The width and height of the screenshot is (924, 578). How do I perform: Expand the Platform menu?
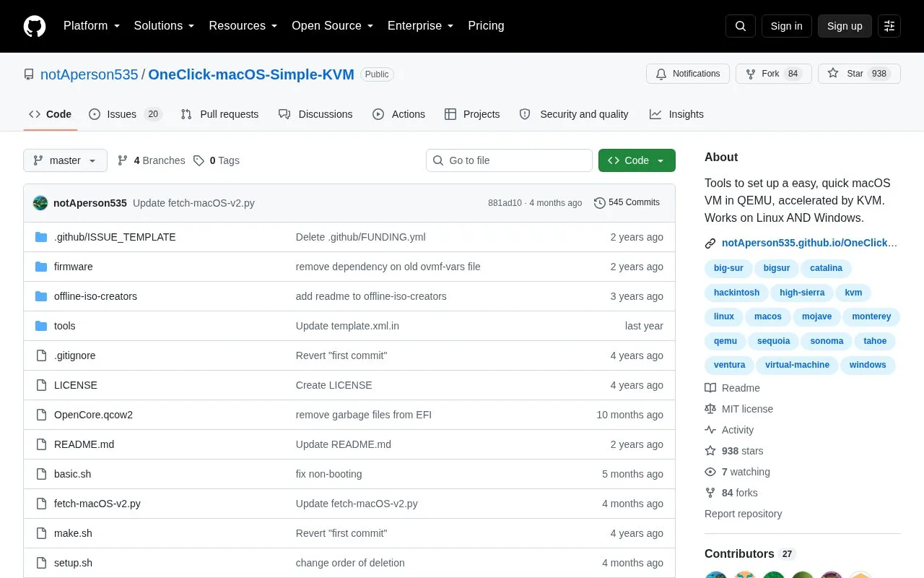click(92, 26)
